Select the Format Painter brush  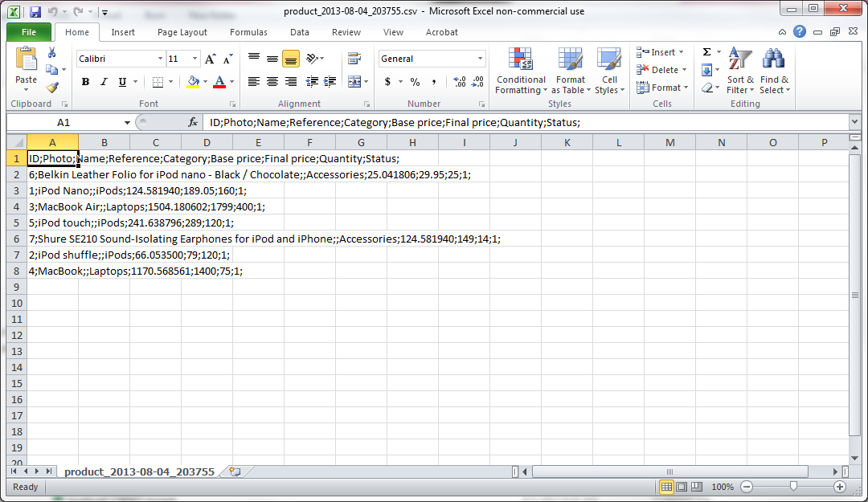point(52,88)
